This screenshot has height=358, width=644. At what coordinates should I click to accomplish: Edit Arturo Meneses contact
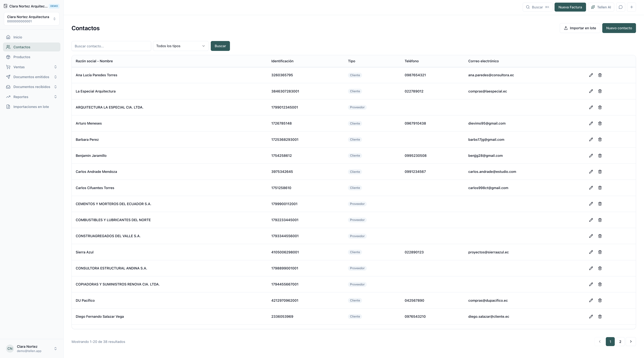point(591,123)
